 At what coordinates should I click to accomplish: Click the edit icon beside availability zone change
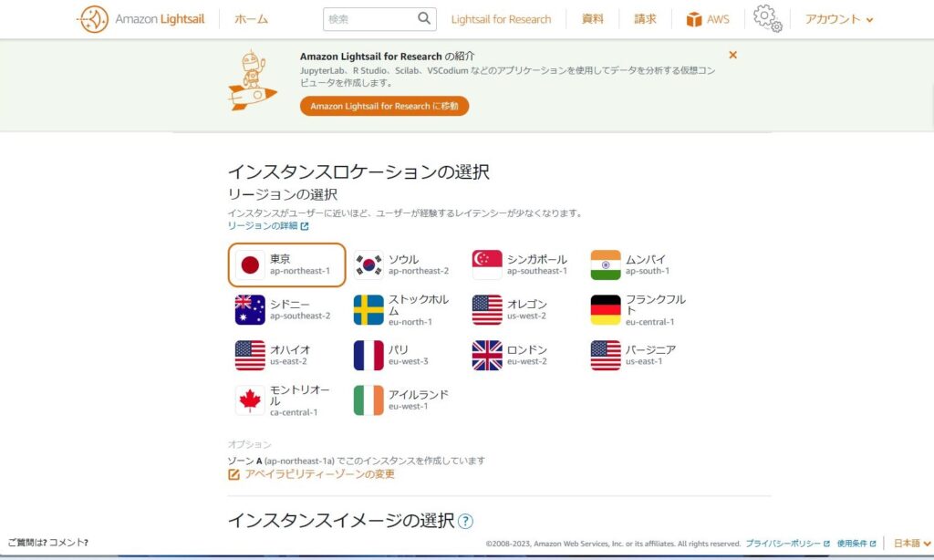click(233, 474)
